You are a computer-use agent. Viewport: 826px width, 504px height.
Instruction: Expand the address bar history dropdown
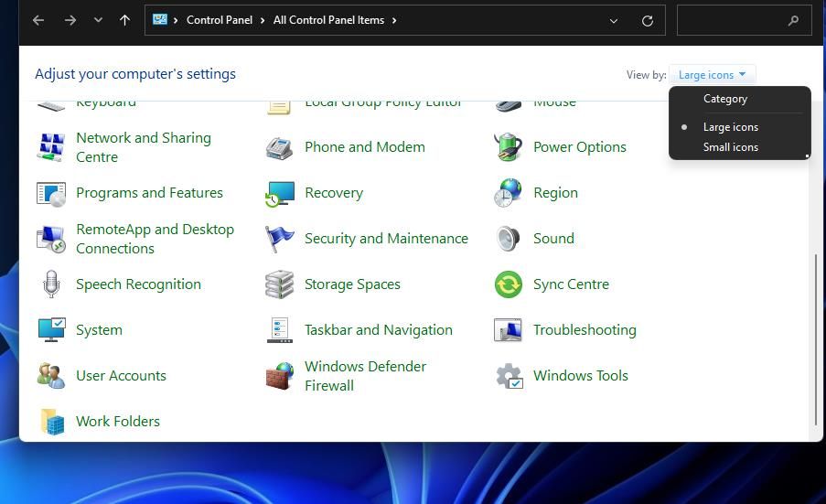point(614,21)
